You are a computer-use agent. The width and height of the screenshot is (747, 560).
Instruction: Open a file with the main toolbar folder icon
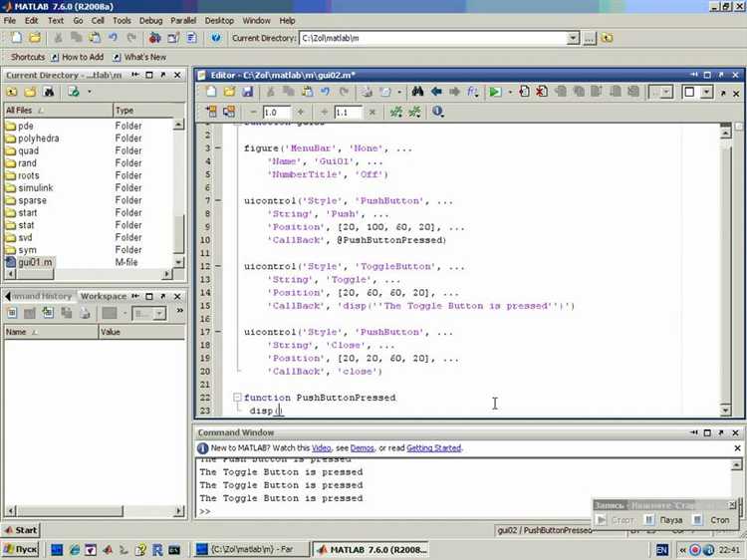pyautogui.click(x=35, y=38)
